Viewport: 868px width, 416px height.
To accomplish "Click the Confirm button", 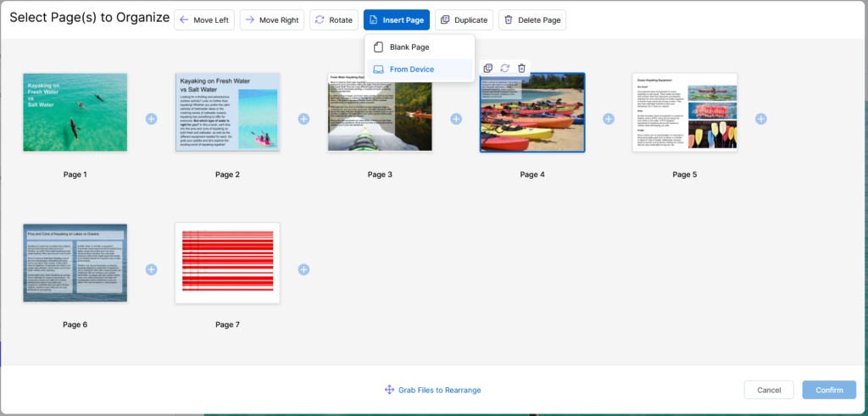I will [829, 390].
